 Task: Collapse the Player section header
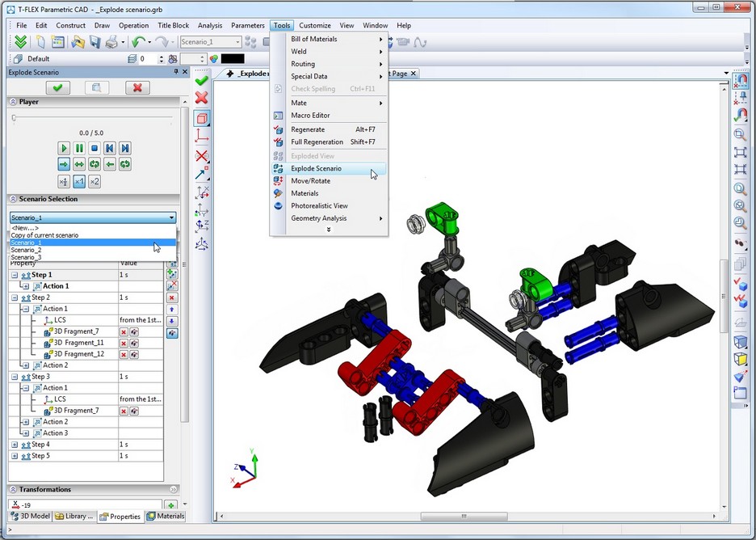[x=12, y=102]
